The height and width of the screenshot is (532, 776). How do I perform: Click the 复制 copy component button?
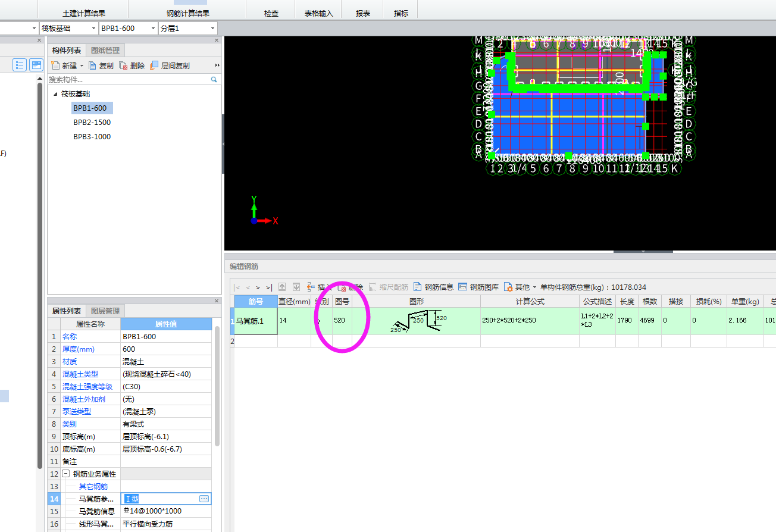pyautogui.click(x=101, y=65)
